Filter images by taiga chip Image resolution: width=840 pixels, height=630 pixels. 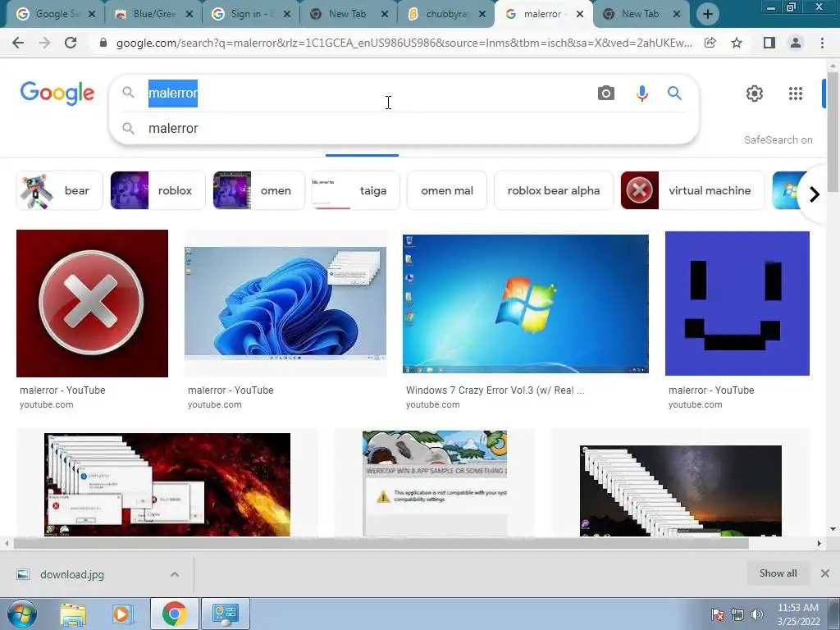click(x=356, y=190)
